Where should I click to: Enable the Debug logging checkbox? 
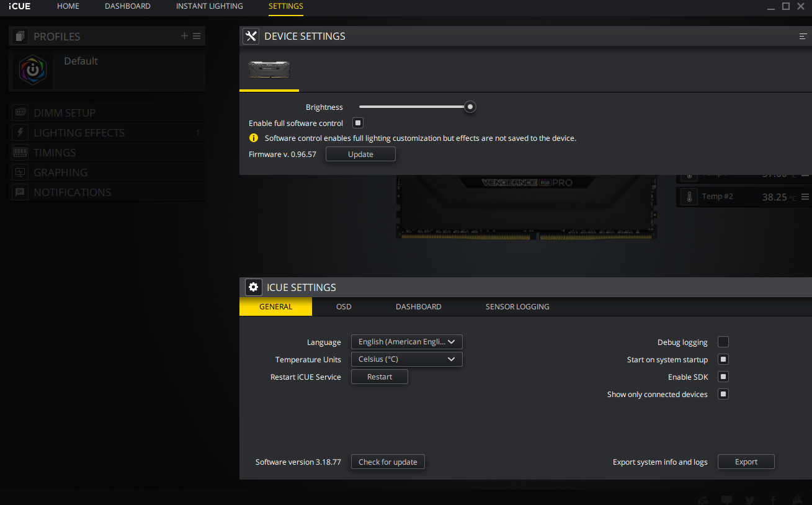[723, 342]
